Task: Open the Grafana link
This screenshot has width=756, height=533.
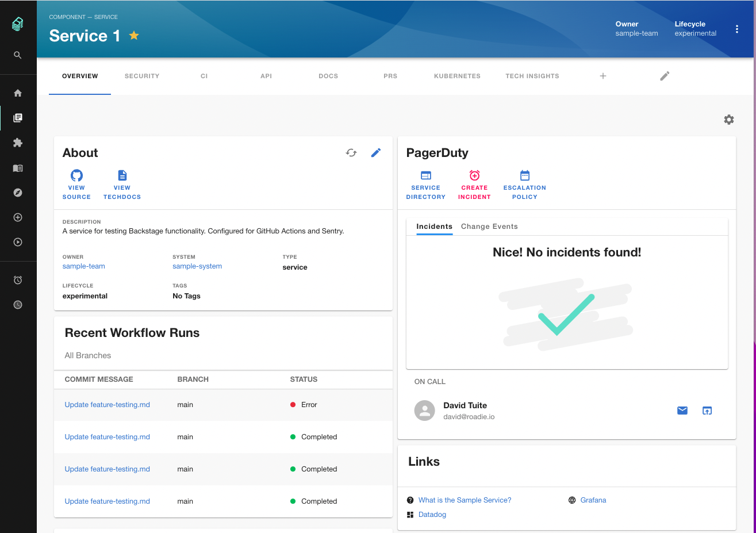Action: coord(593,500)
